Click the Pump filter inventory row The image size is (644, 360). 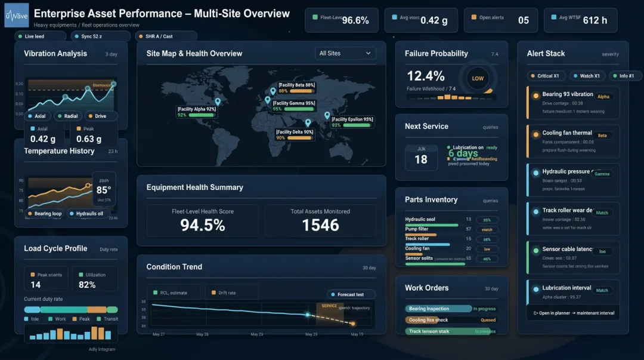click(x=451, y=230)
